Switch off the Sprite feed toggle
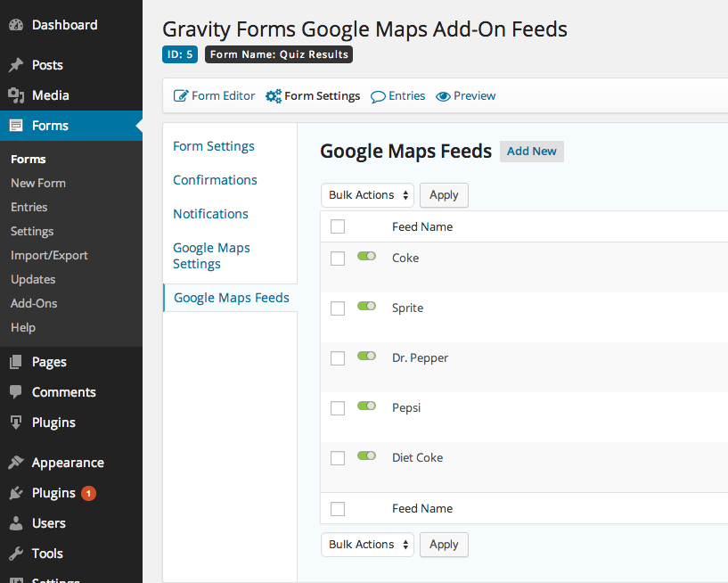The image size is (728, 583). click(366, 306)
